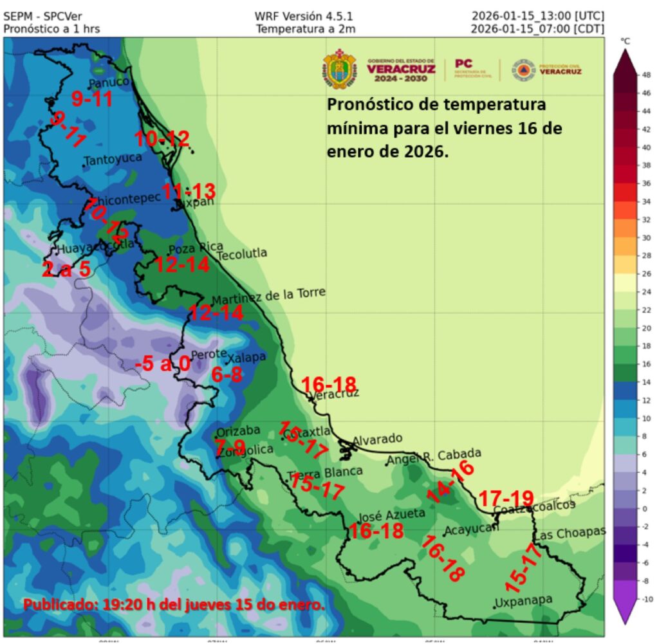This screenshot has height=644, width=659.
Task: Click the round Protección Civil Veracruz emblem
Action: 524,70
